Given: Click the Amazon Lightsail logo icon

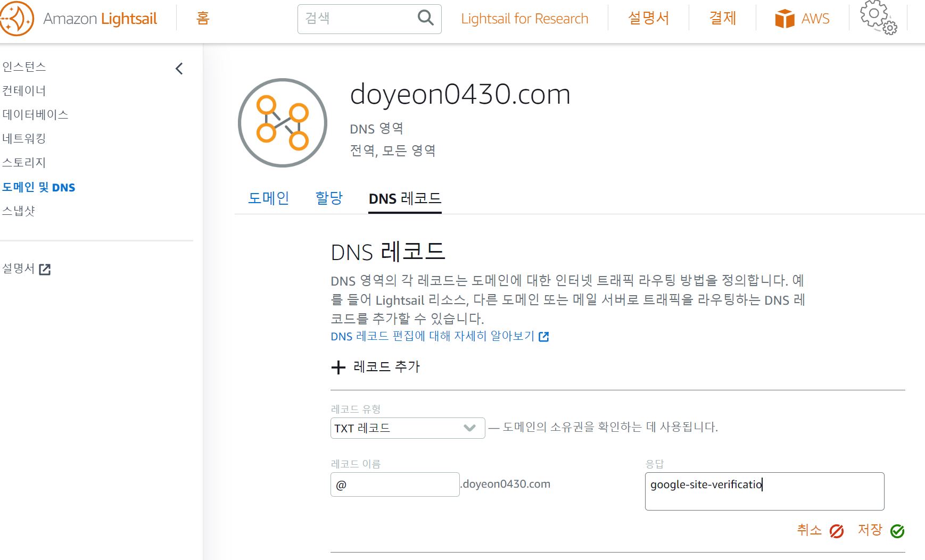Looking at the screenshot, I should tap(17, 19).
